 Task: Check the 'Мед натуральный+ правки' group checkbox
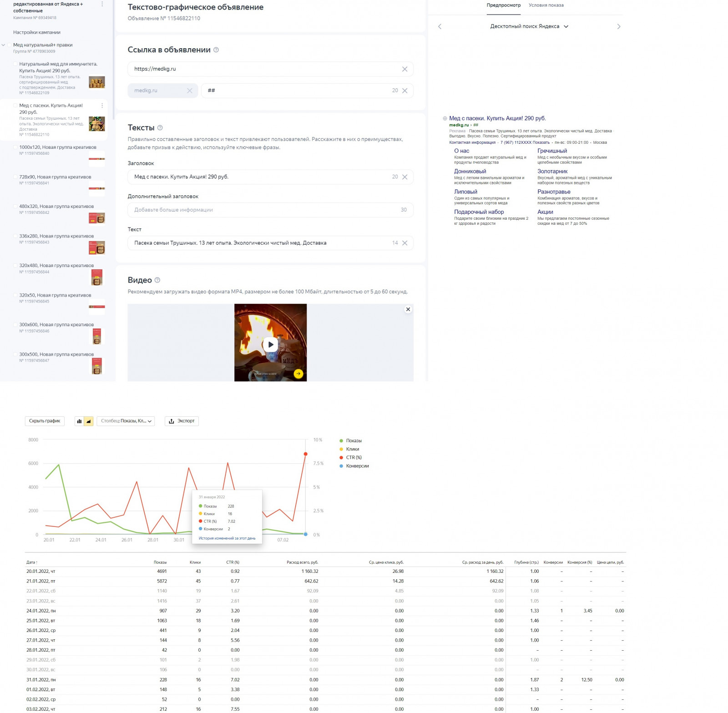pyautogui.click(x=10, y=45)
